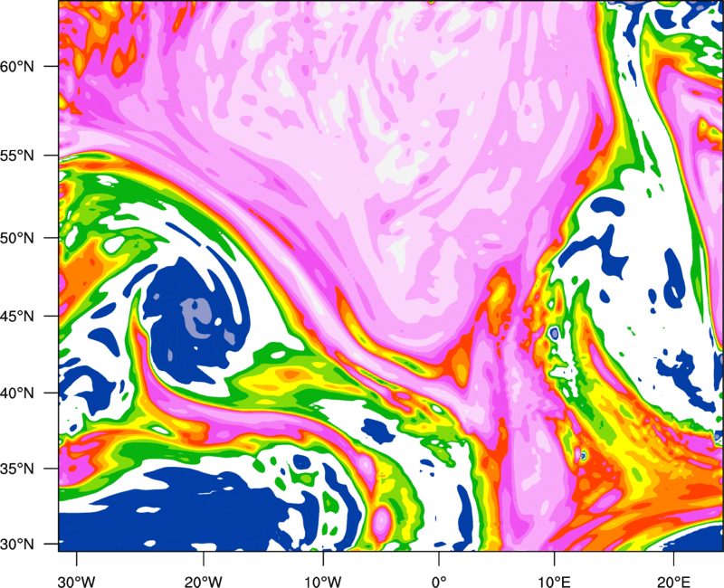Click the 40°N latitude label

[17, 394]
